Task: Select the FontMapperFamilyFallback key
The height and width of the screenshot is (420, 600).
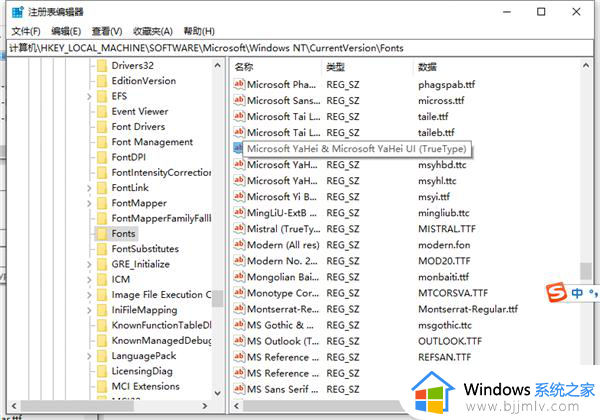Action: point(161,218)
